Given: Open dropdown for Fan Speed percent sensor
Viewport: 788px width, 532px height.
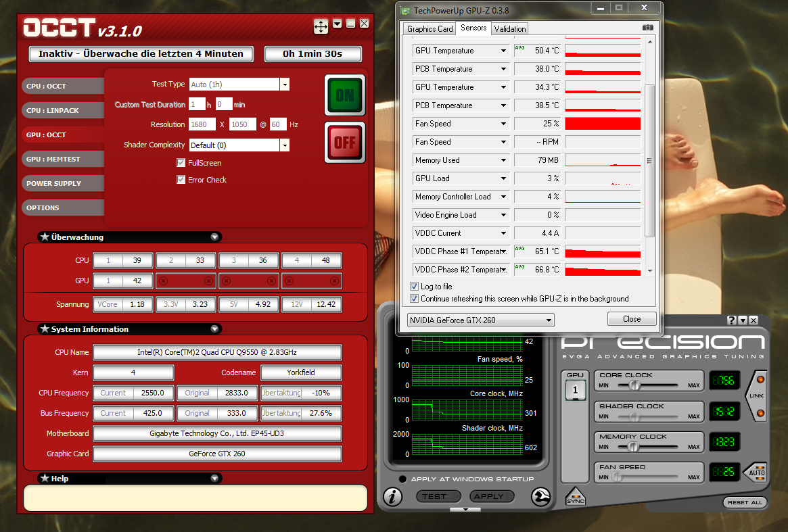Looking at the screenshot, I should tap(503, 124).
